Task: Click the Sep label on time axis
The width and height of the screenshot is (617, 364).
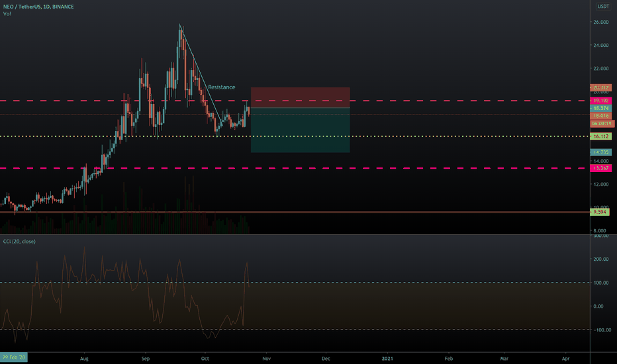Action: 146,359
